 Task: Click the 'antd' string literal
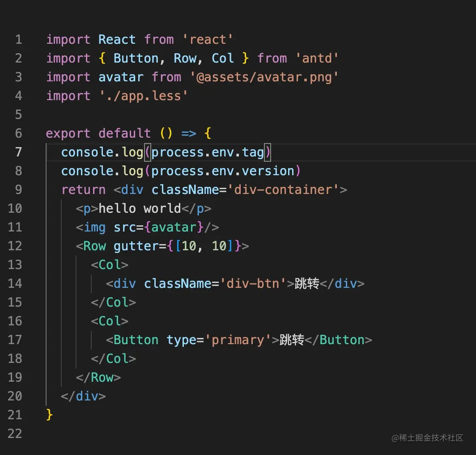pos(317,58)
